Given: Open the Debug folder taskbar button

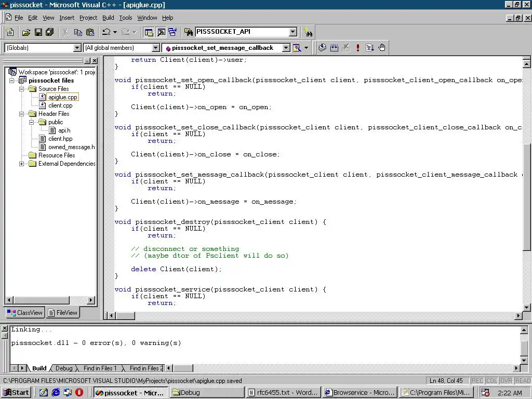Looking at the screenshot, I should pos(207,393).
